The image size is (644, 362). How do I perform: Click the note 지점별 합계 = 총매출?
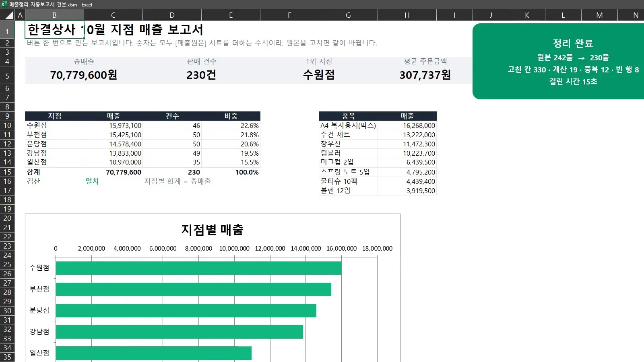(178, 181)
